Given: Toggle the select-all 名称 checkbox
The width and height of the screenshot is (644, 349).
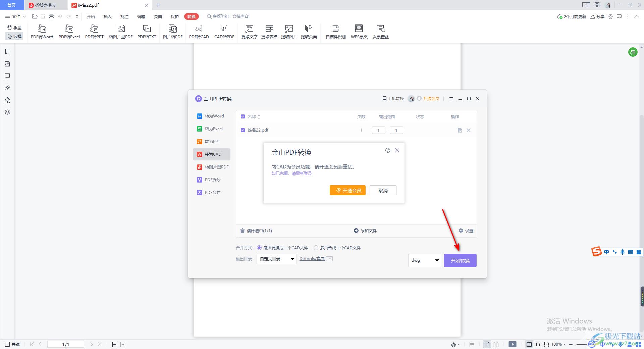Looking at the screenshot, I should 243,116.
